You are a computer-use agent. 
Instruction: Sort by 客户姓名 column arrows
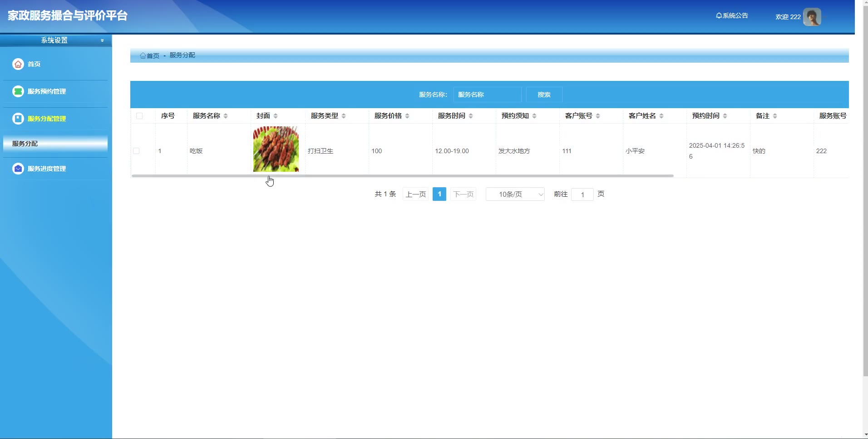click(x=661, y=116)
